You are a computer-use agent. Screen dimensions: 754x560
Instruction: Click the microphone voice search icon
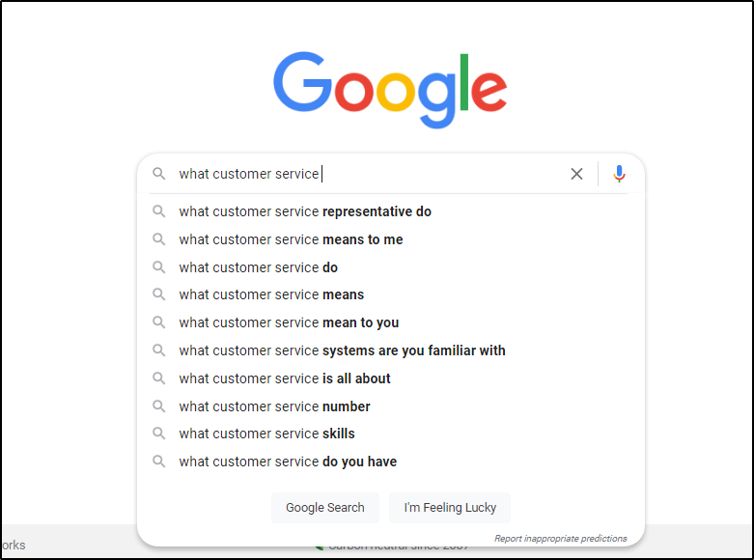[619, 174]
